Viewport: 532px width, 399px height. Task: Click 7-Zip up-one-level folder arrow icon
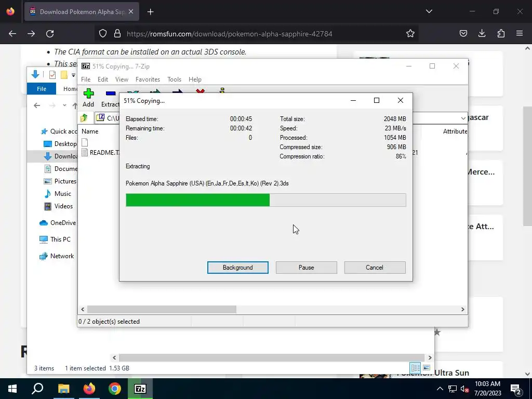(x=84, y=118)
